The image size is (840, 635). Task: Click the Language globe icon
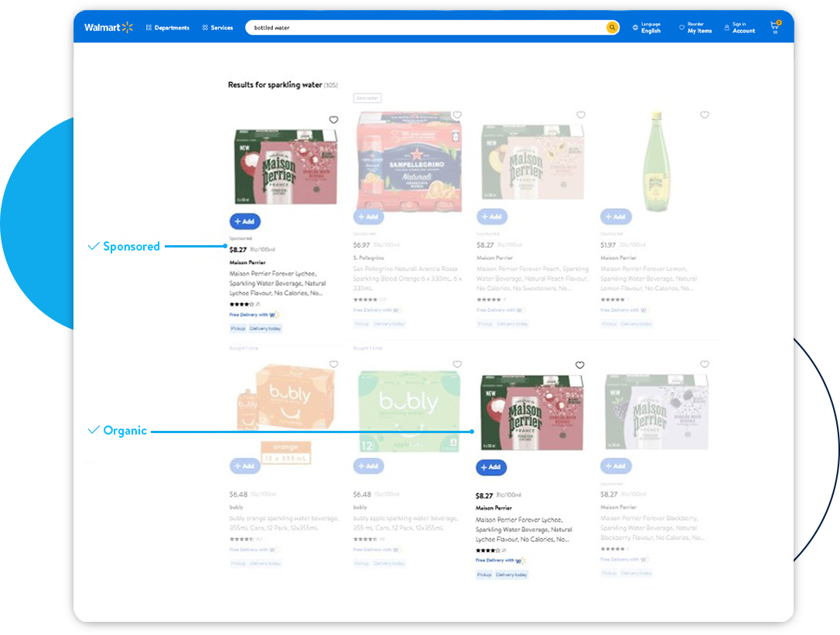[635, 26]
